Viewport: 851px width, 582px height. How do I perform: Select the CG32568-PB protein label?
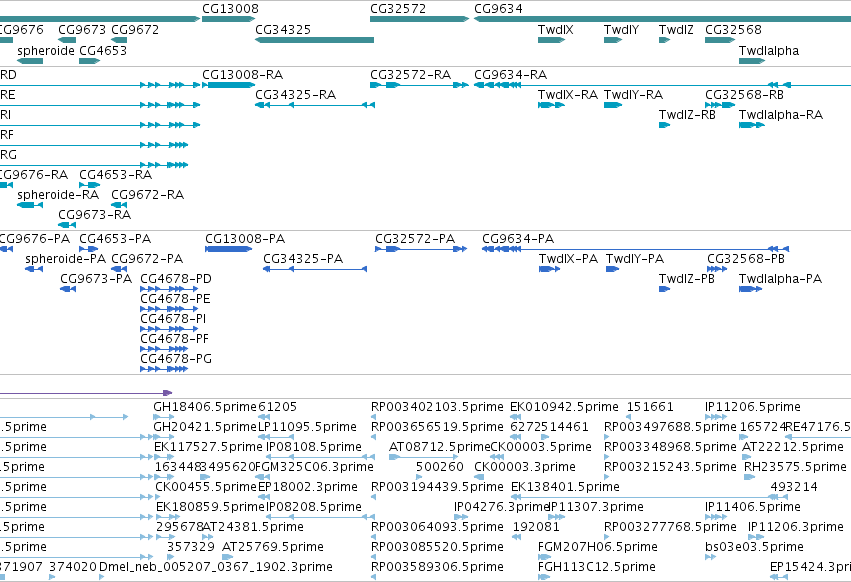point(745,258)
